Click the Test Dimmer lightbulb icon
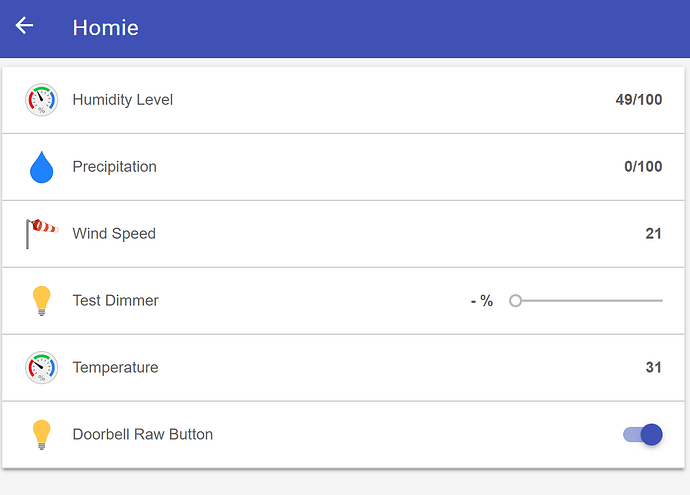Screen dimensions: 690x495 pos(41,300)
